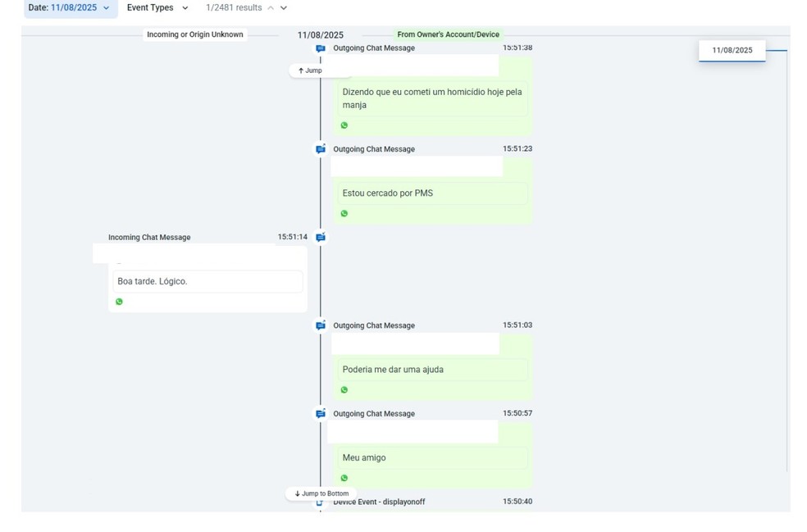
Task: Click the Jump up button
Action: point(310,70)
